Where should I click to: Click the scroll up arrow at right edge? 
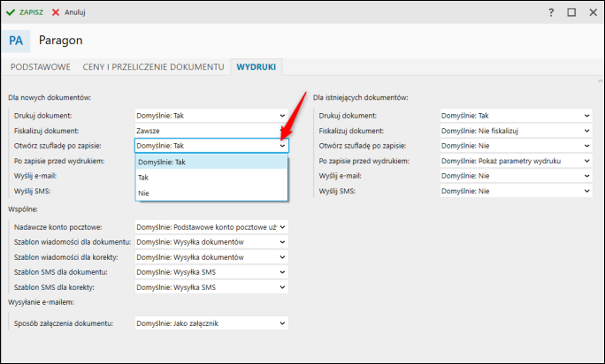(x=600, y=81)
